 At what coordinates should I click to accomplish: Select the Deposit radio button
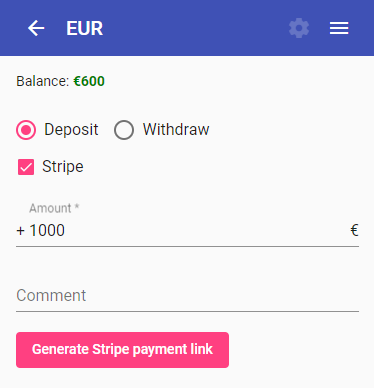tap(26, 130)
